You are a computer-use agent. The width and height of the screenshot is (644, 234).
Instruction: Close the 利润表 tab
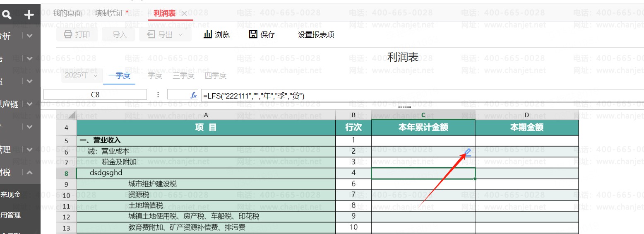[x=184, y=14]
